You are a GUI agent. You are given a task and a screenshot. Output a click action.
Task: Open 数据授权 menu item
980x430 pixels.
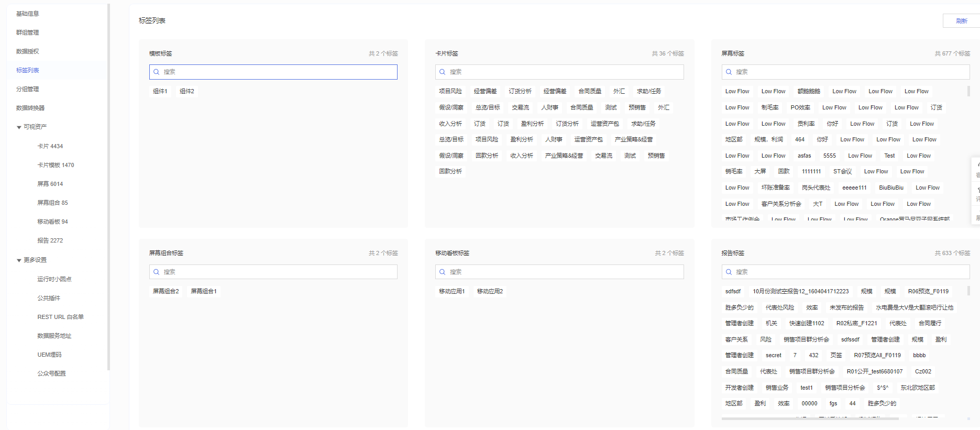[x=28, y=51]
